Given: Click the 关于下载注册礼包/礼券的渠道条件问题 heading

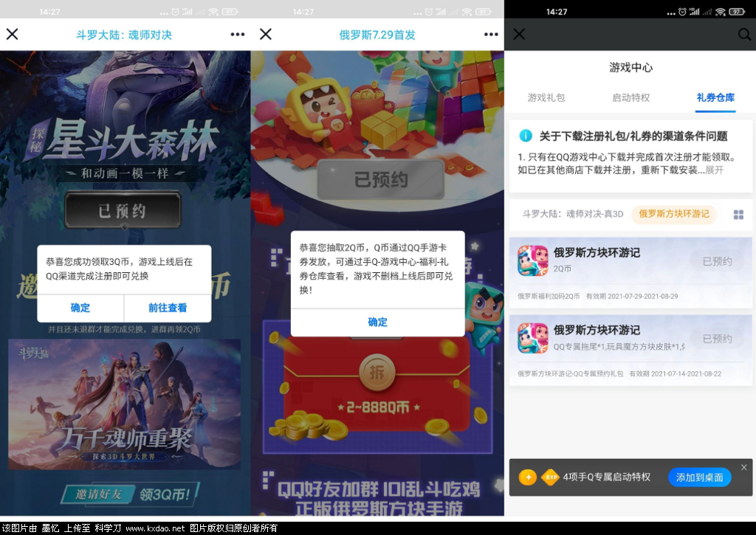Looking at the screenshot, I should coord(633,137).
